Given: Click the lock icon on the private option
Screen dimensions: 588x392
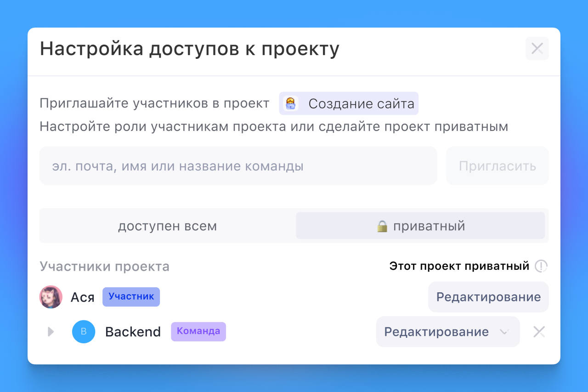Looking at the screenshot, I should (x=382, y=226).
